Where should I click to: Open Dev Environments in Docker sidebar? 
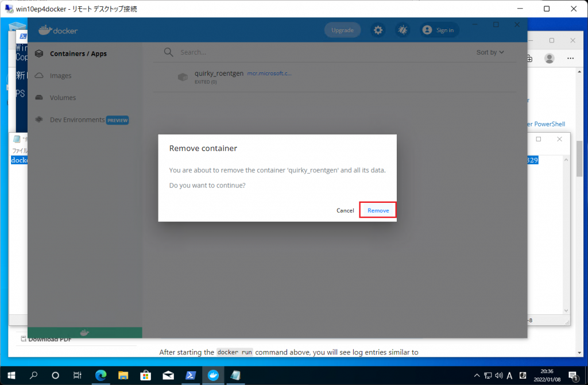pyautogui.click(x=78, y=120)
